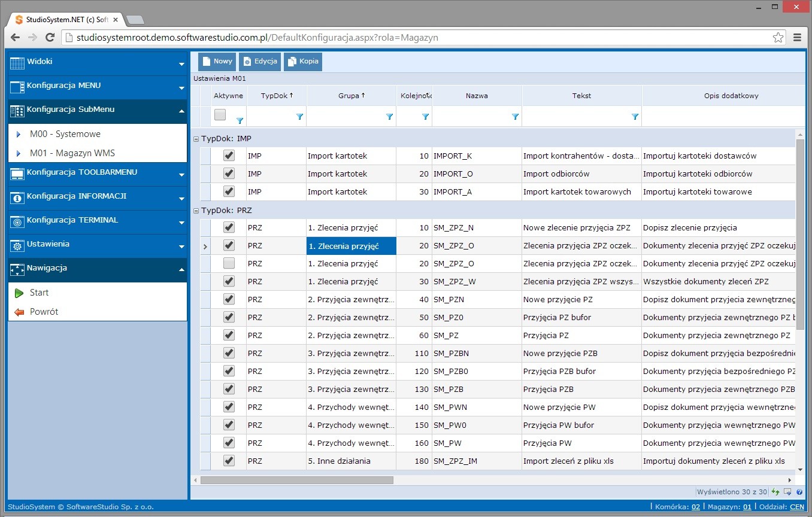812x517 pixels.
Task: Expand the Widoki panel arrow
Action: click(181, 64)
